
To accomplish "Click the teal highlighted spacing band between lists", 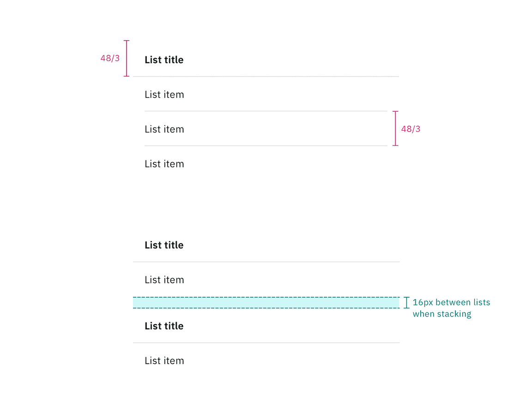I will click(266, 302).
